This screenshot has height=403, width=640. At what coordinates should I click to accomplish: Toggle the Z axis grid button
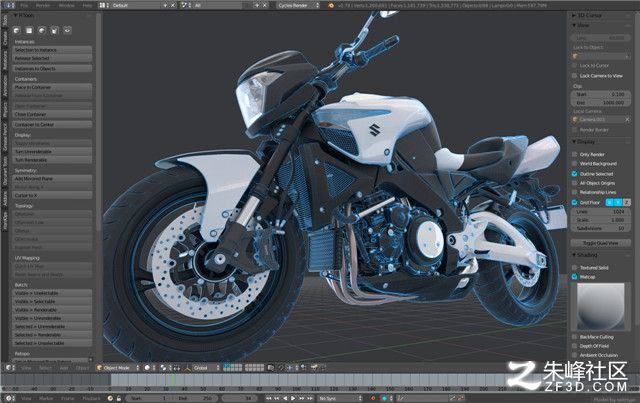coord(627,202)
